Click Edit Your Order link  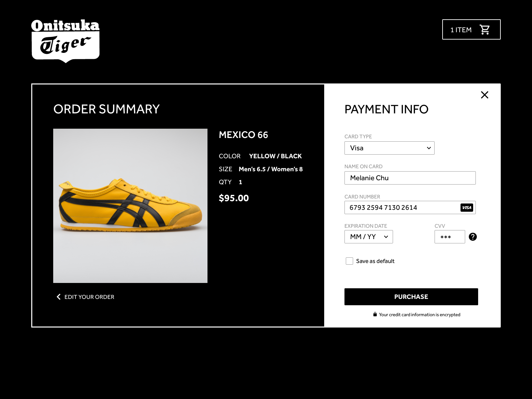(x=89, y=297)
